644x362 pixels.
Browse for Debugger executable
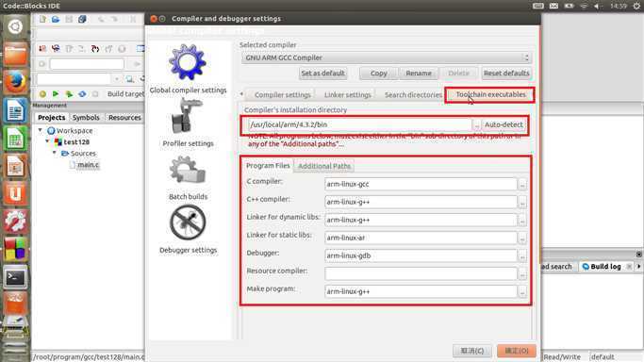pyautogui.click(x=522, y=255)
